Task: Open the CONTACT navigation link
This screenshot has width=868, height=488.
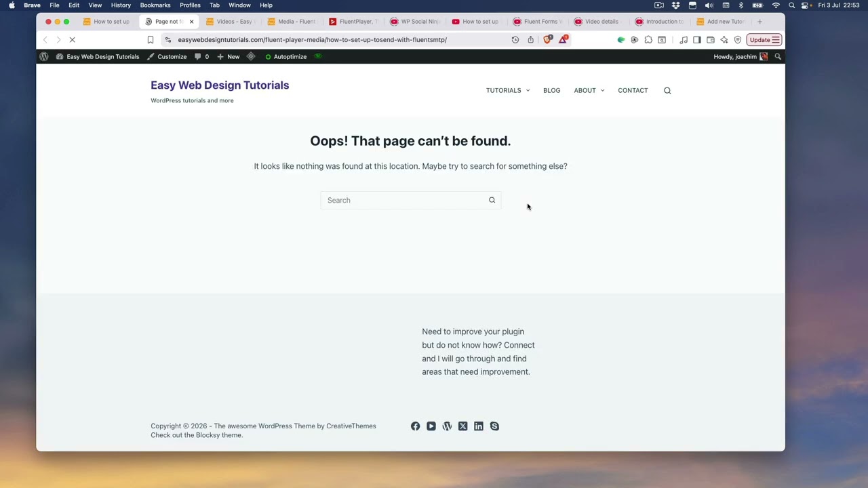Action: coord(633,90)
